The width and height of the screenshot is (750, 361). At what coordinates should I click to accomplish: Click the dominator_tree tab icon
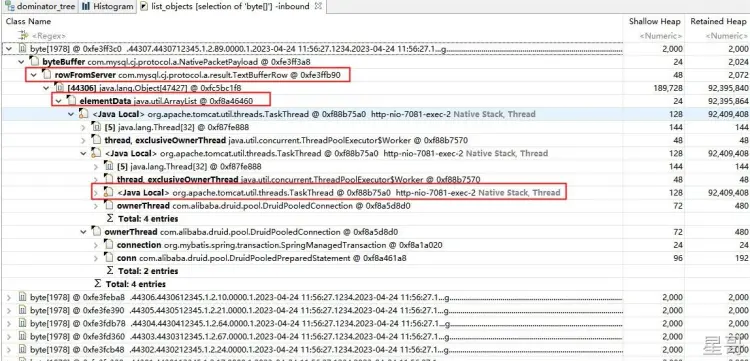point(10,6)
